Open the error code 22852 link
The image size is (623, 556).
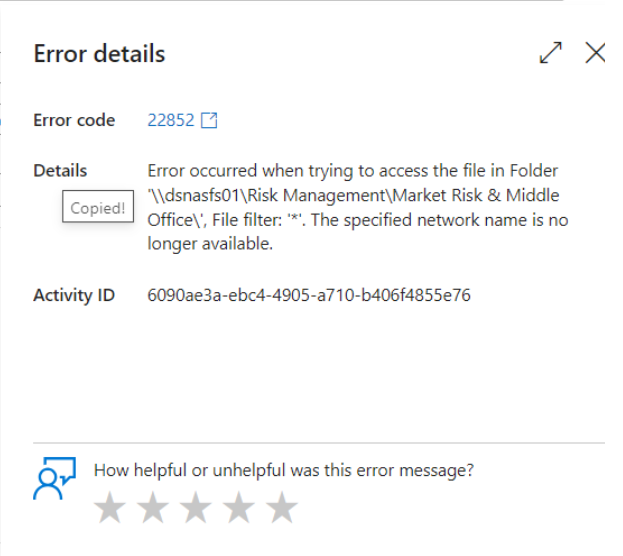[171, 120]
